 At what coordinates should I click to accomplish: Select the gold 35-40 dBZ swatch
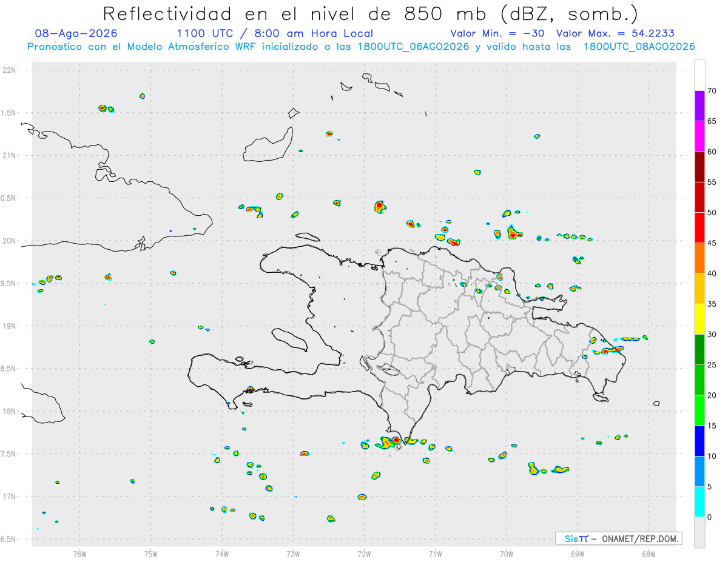pyautogui.click(x=699, y=289)
